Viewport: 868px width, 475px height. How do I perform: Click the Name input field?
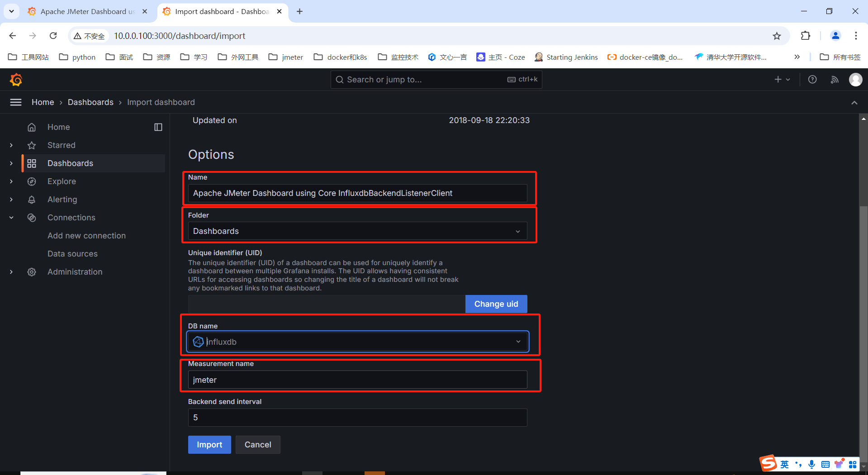[x=357, y=193]
